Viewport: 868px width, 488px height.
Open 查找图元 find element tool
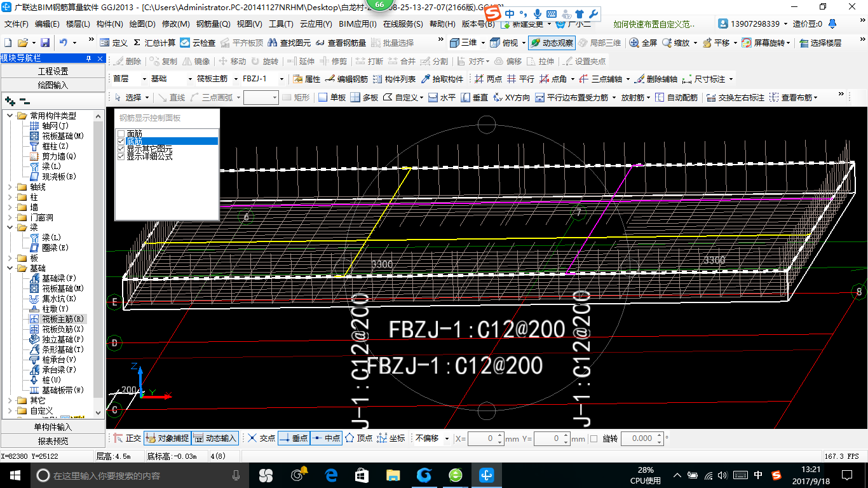tap(289, 43)
